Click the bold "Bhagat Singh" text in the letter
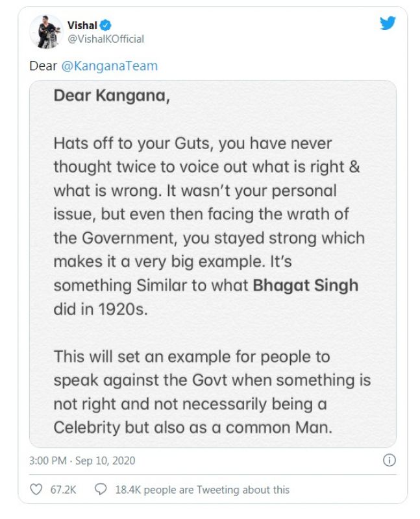This screenshot has height=519, width=420. 305,285
